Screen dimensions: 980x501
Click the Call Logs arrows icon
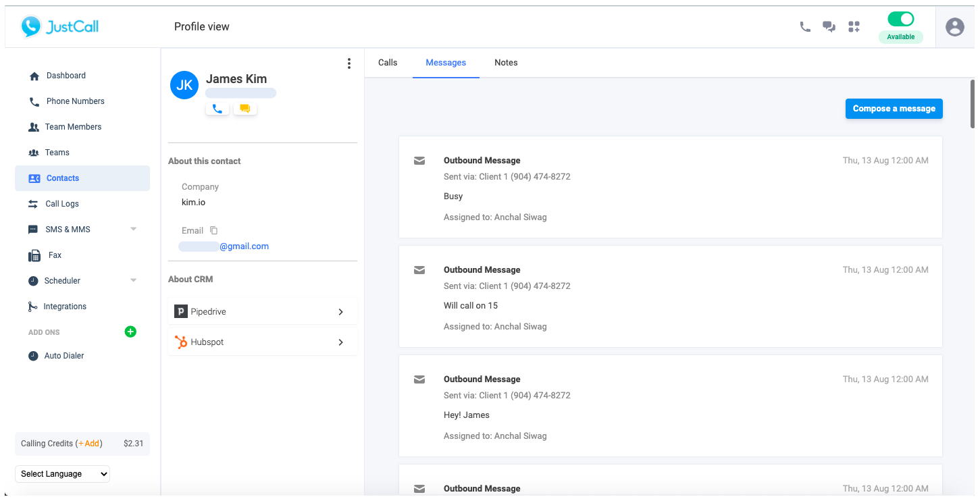point(33,204)
